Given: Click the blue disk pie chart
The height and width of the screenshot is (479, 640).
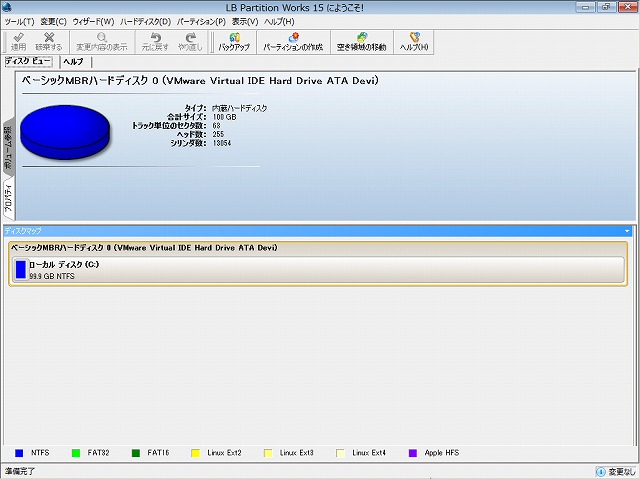Looking at the screenshot, I should point(65,132).
